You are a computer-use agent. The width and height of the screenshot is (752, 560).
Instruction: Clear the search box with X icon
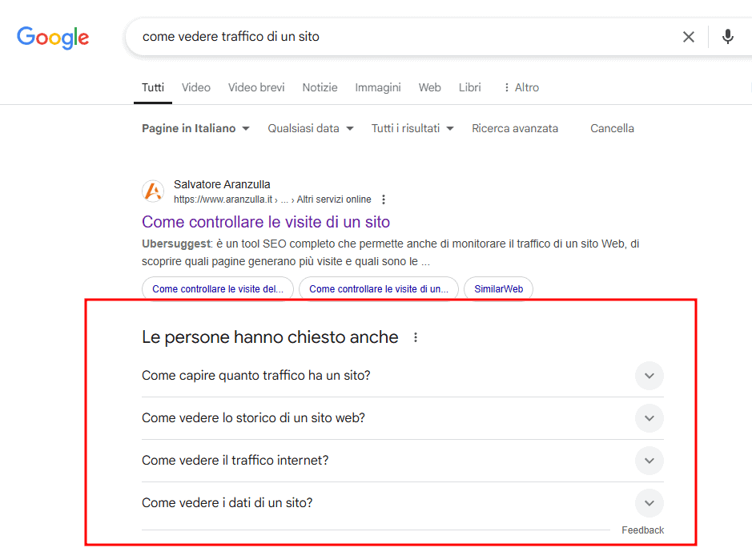point(688,37)
